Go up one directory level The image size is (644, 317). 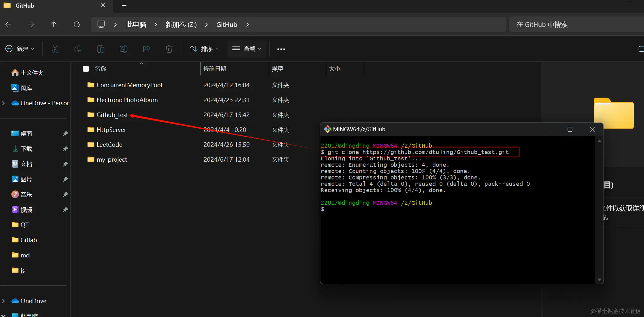coord(54,24)
